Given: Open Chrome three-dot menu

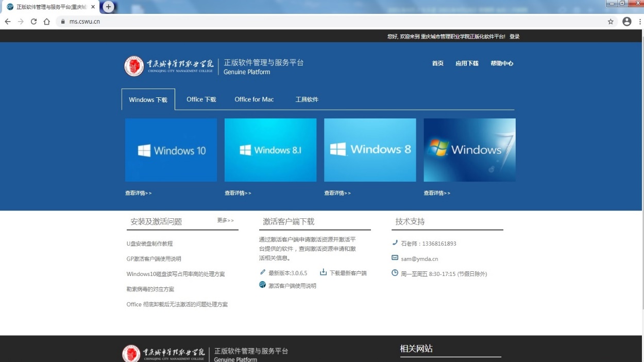Looking at the screenshot, I should point(640,22).
